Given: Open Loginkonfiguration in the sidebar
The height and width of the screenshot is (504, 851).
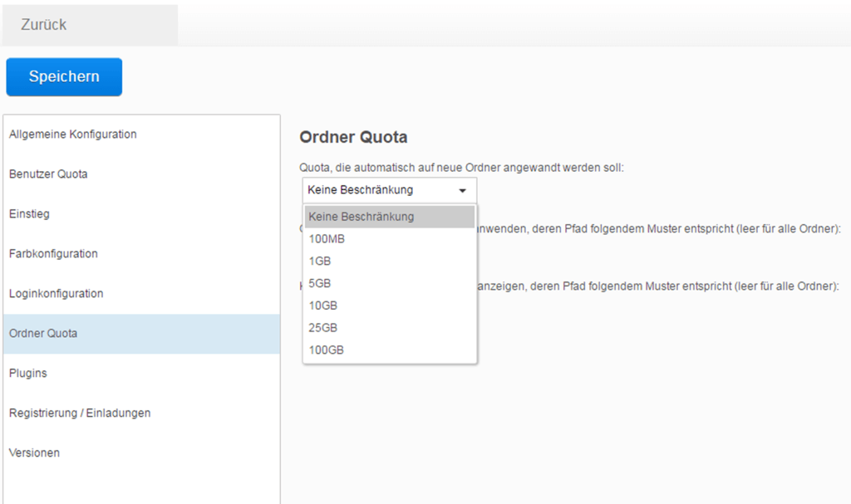Looking at the screenshot, I should coord(57,294).
